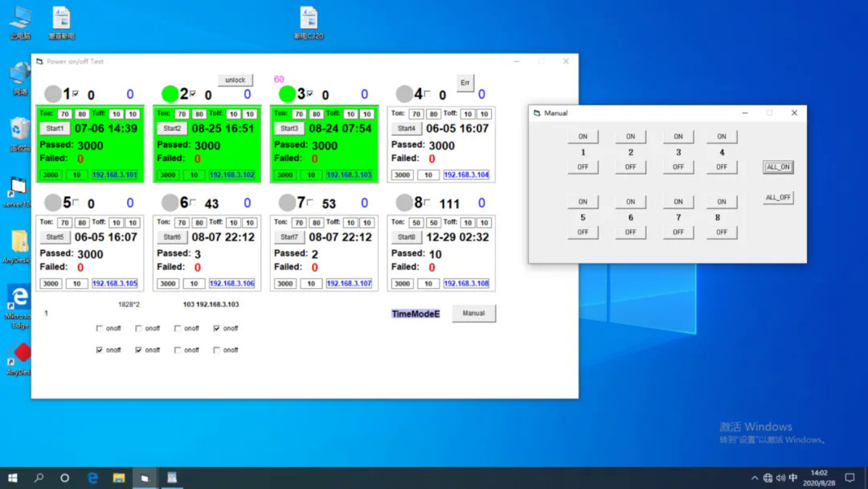Uncheck the checkbox next to channel 1
Image resolution: width=868 pixels, height=489 pixels.
click(76, 93)
